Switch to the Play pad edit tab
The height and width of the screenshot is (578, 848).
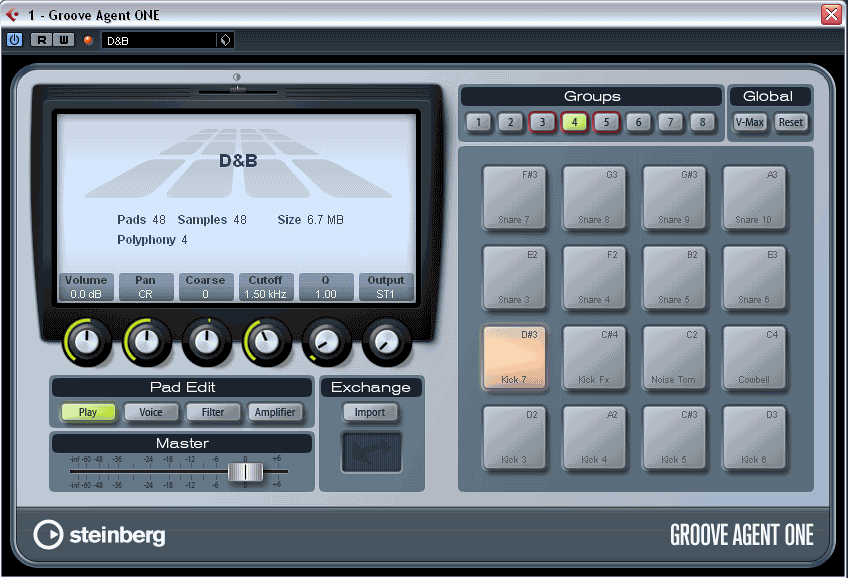[x=88, y=412]
